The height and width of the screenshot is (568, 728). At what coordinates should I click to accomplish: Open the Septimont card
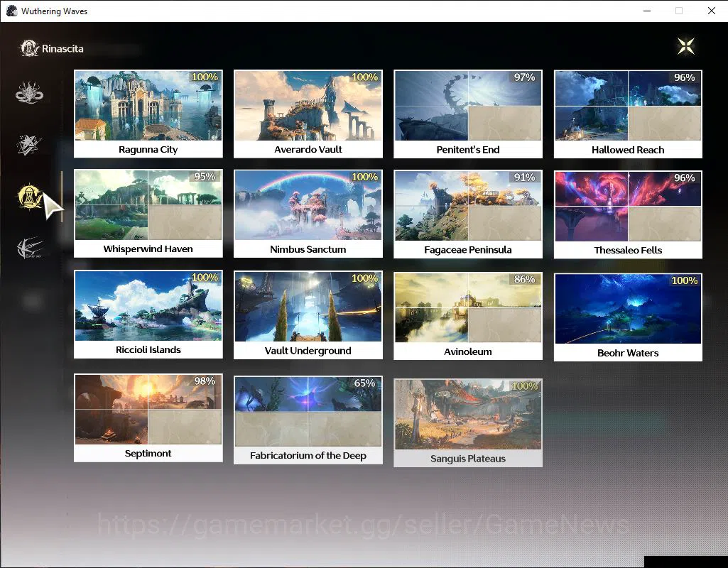point(148,418)
